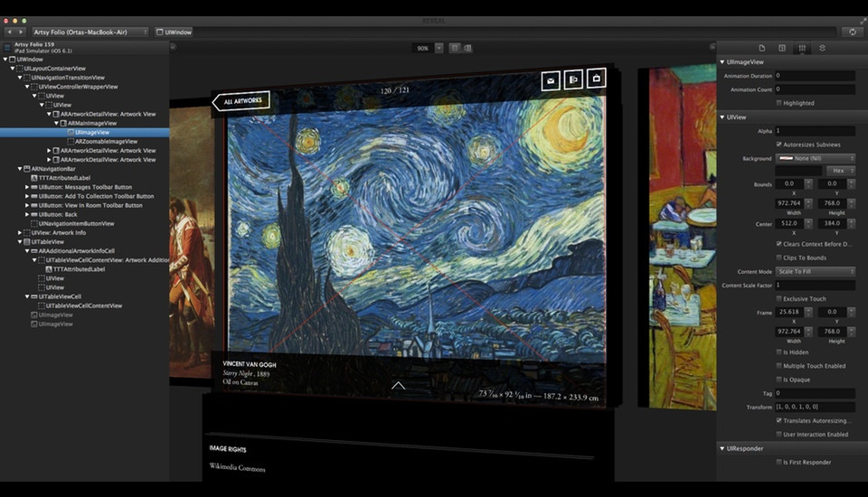The height and width of the screenshot is (497, 868).
Task: Select UIButton: Add To Collection Toolbar Button
Action: pos(85,196)
